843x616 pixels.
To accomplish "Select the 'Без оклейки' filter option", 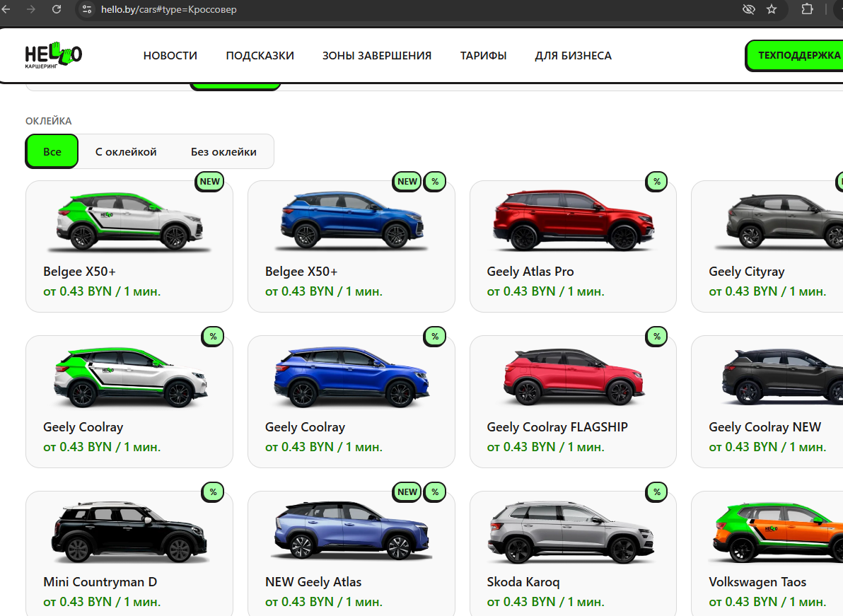I will [223, 151].
